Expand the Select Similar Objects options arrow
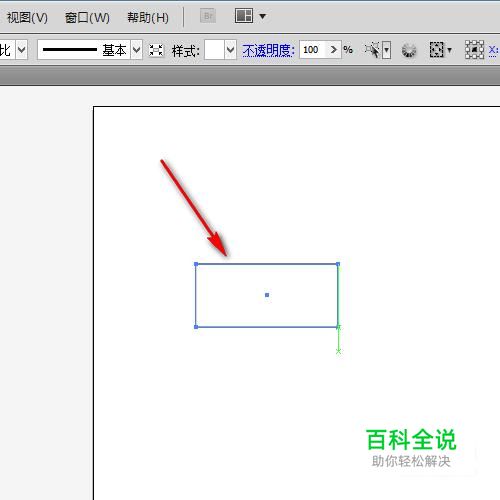Screen dimensions: 500x500 (386, 50)
